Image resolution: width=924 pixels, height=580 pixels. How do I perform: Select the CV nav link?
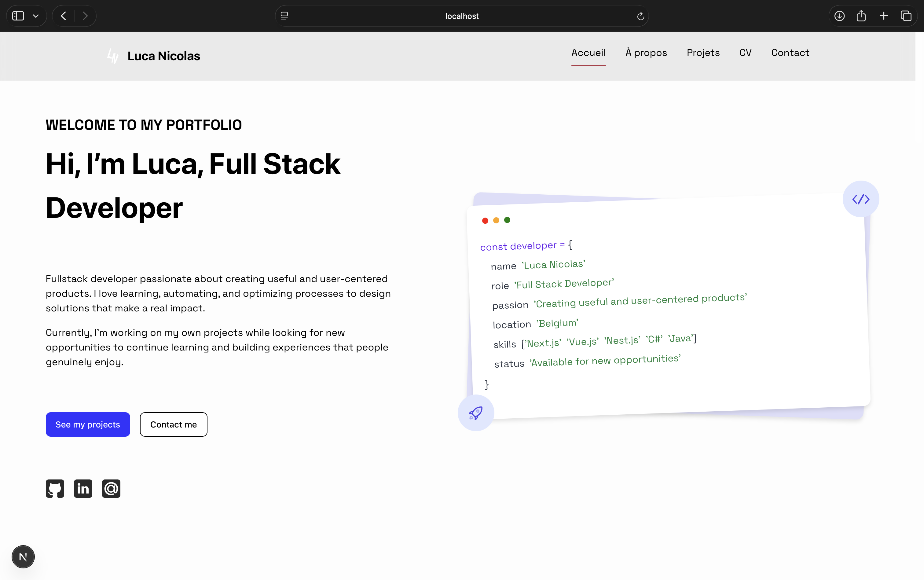pos(745,53)
